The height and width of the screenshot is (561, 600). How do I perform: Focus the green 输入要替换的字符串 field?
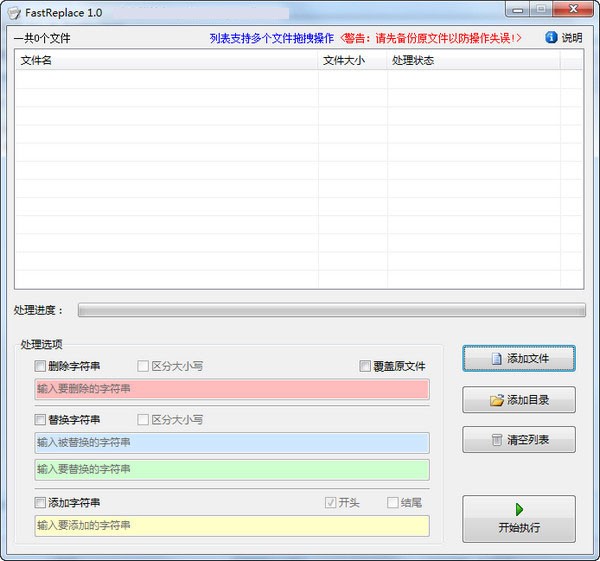(232, 470)
